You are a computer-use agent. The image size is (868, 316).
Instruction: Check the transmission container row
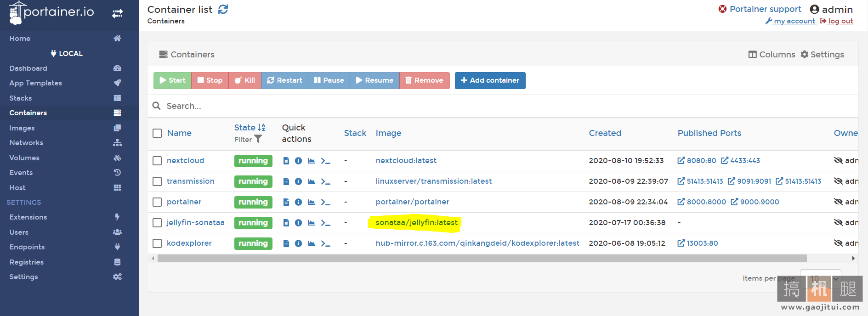coord(157,181)
